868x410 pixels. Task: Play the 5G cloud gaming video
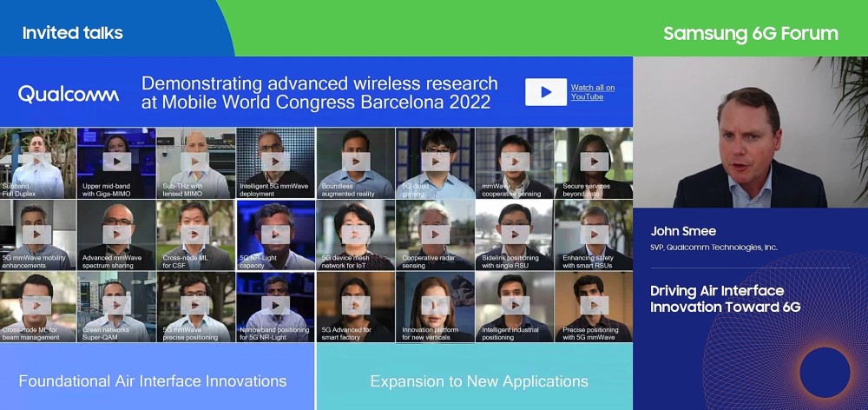pos(436,161)
